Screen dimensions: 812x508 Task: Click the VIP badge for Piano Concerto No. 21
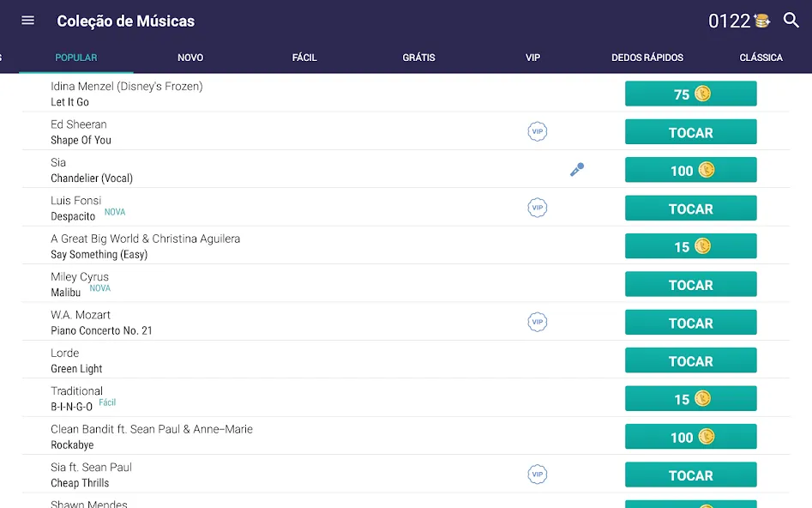point(538,322)
